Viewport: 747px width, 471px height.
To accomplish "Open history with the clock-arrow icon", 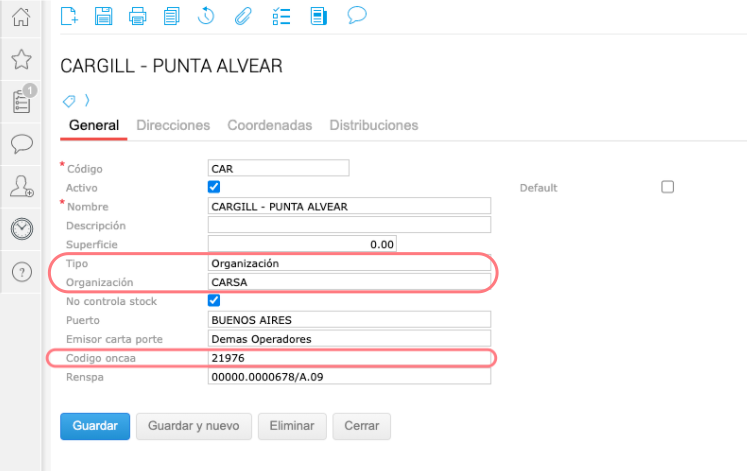I will [x=206, y=16].
